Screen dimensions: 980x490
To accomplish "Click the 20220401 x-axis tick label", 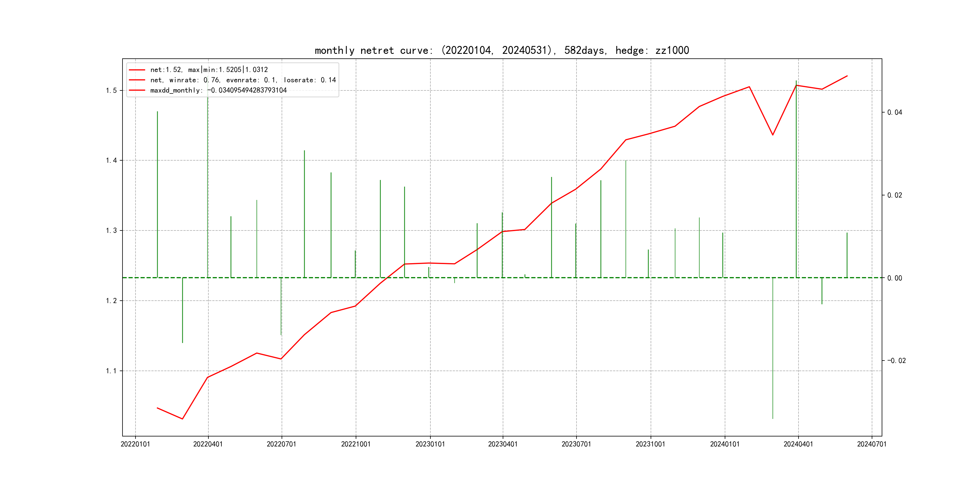I will (208, 444).
